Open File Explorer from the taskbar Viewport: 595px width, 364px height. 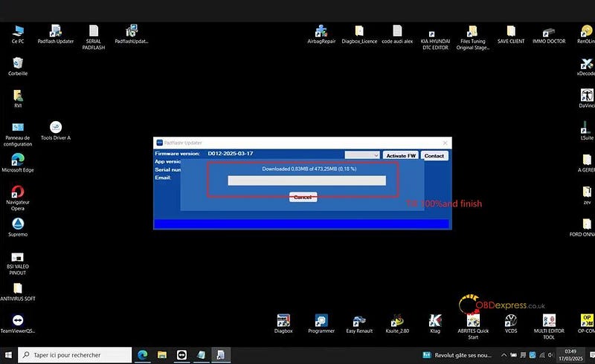(162, 355)
